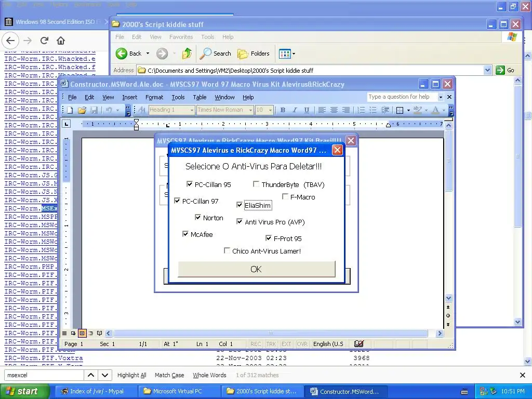Open Favorites menu in Explorer window

pos(181,37)
